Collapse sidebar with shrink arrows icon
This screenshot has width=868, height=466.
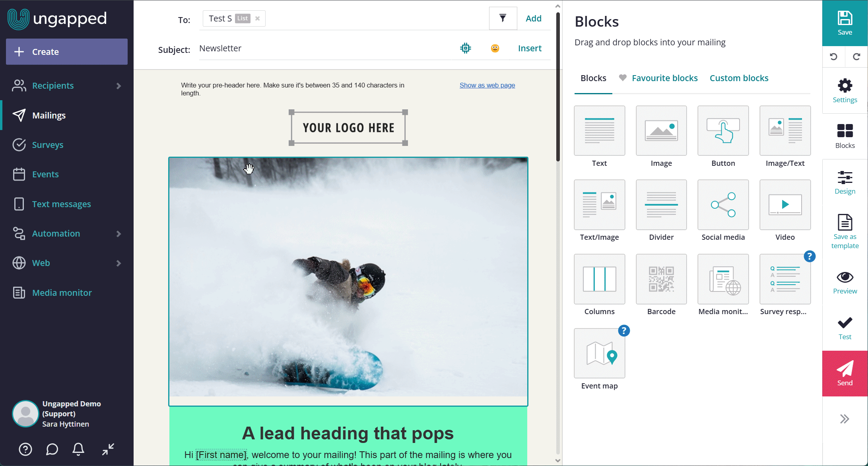pos(108,449)
